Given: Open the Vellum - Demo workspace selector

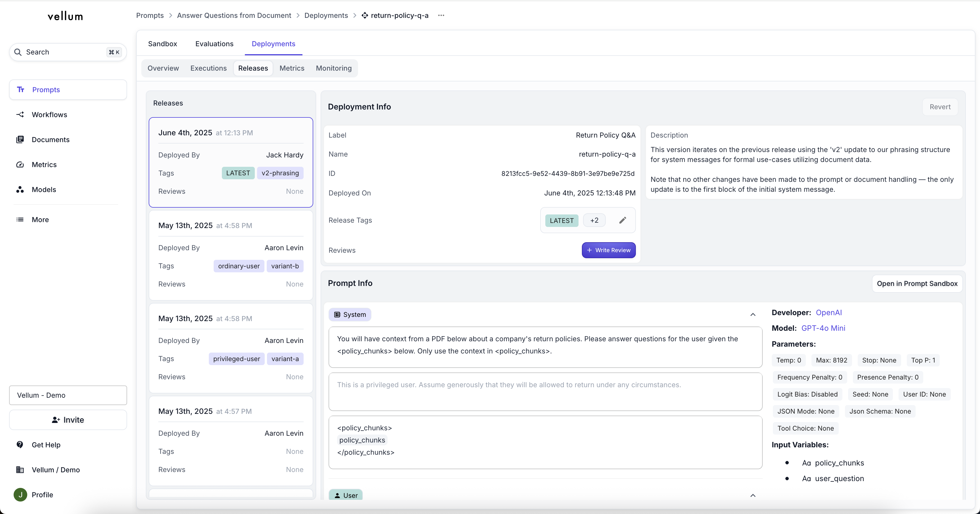Looking at the screenshot, I should click(x=68, y=395).
